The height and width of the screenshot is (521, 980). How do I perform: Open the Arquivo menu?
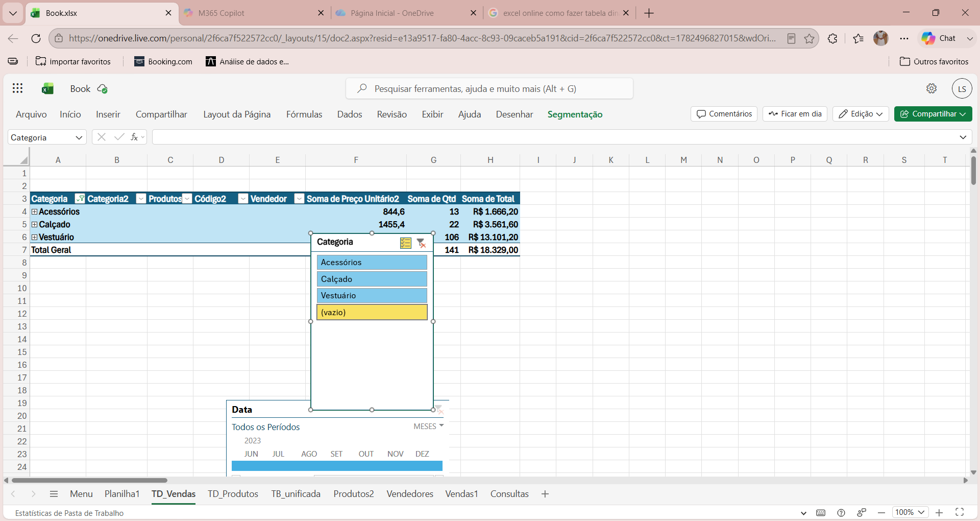31,114
